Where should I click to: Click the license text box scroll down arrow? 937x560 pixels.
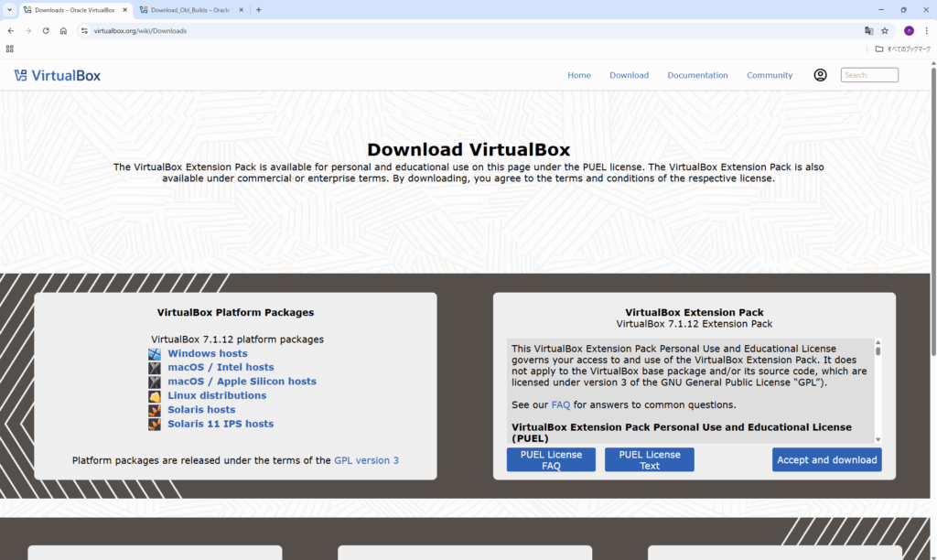coord(878,439)
